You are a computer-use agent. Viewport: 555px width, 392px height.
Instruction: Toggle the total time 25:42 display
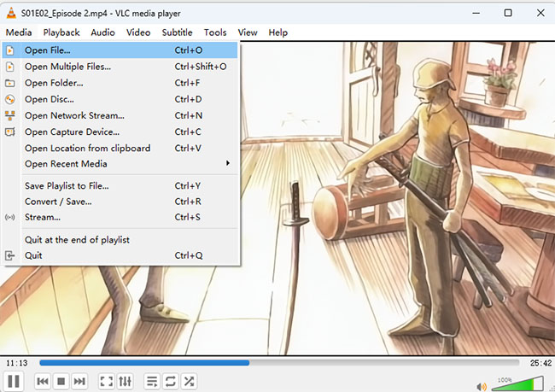540,363
